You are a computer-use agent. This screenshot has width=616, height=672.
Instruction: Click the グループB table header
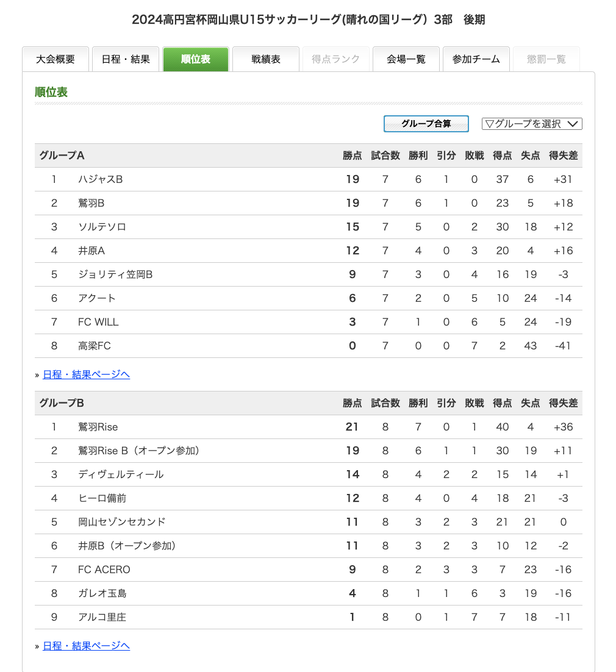point(62,403)
